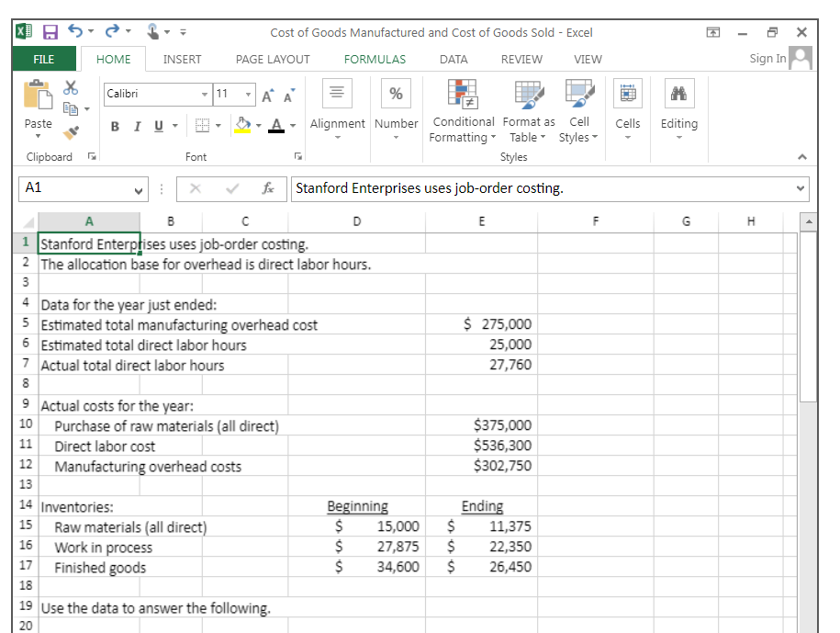The image size is (840, 633).
Task: Select the Cut (scissors) icon
Action: point(70,85)
